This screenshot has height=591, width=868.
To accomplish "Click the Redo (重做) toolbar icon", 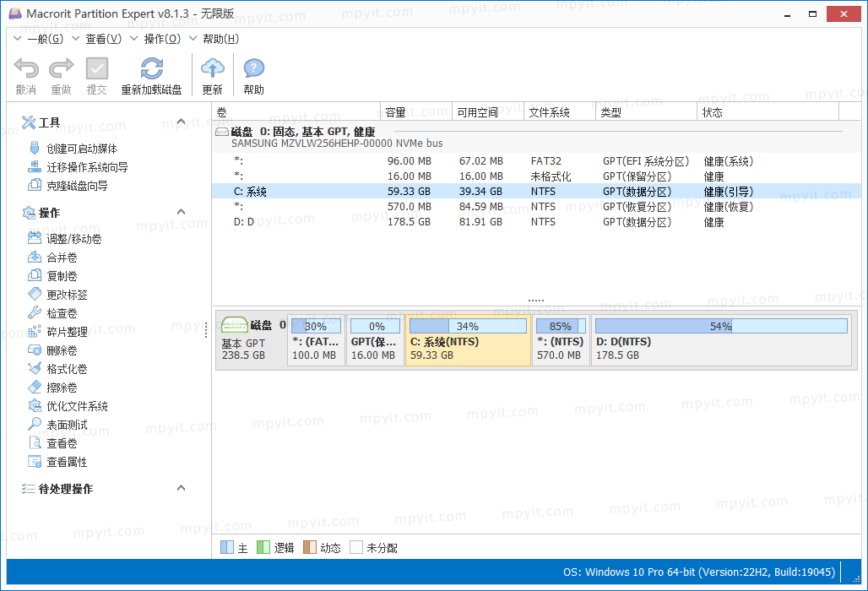I will point(61,68).
